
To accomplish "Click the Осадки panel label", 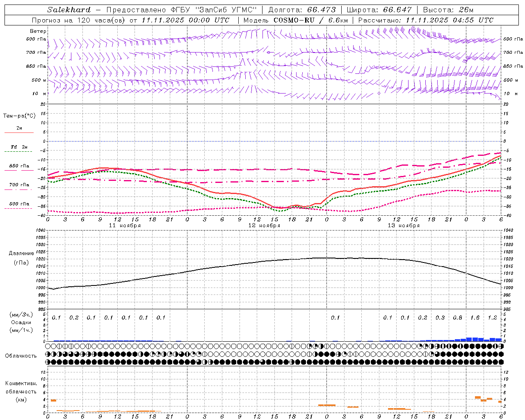I will pos(21,322).
